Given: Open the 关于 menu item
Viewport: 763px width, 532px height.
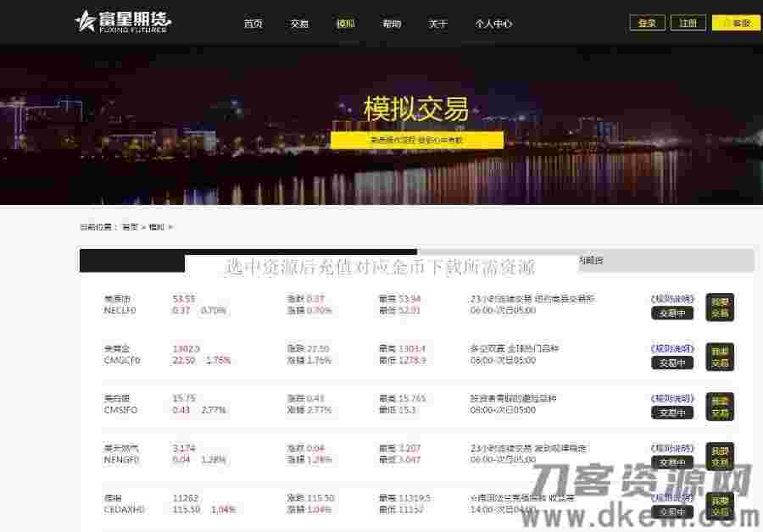Looking at the screenshot, I should pyautogui.click(x=438, y=24).
